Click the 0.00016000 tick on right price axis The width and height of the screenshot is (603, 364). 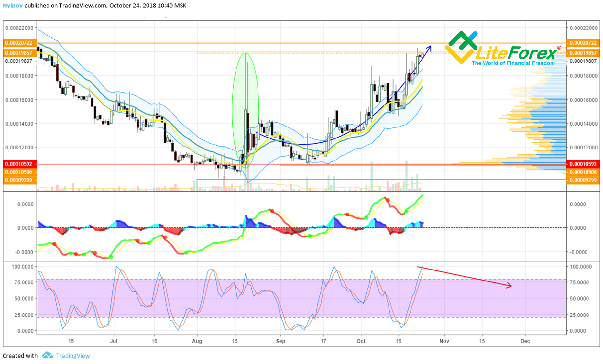pos(584,100)
